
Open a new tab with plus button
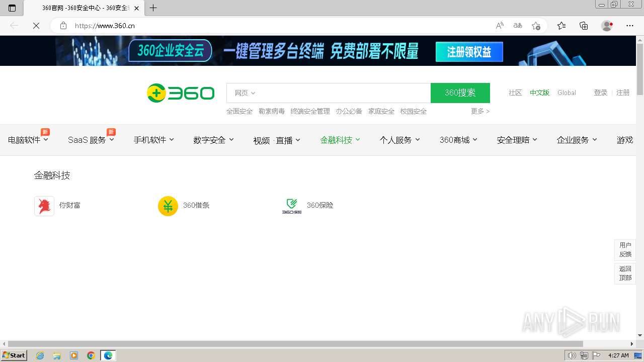(x=153, y=8)
